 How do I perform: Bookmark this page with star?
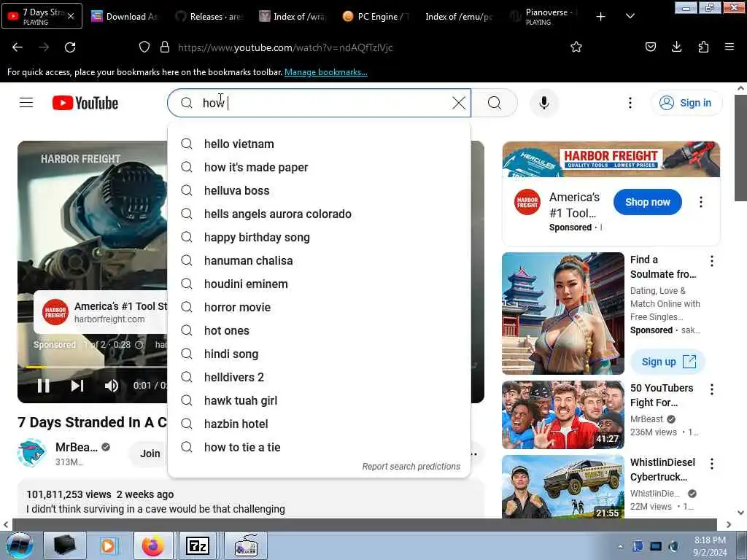click(x=576, y=47)
